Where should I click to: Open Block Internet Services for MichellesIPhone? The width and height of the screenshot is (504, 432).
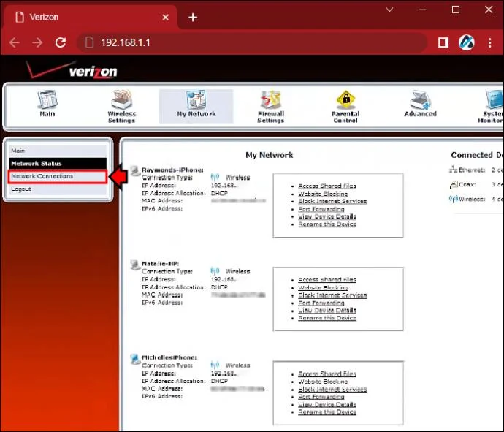(332, 389)
